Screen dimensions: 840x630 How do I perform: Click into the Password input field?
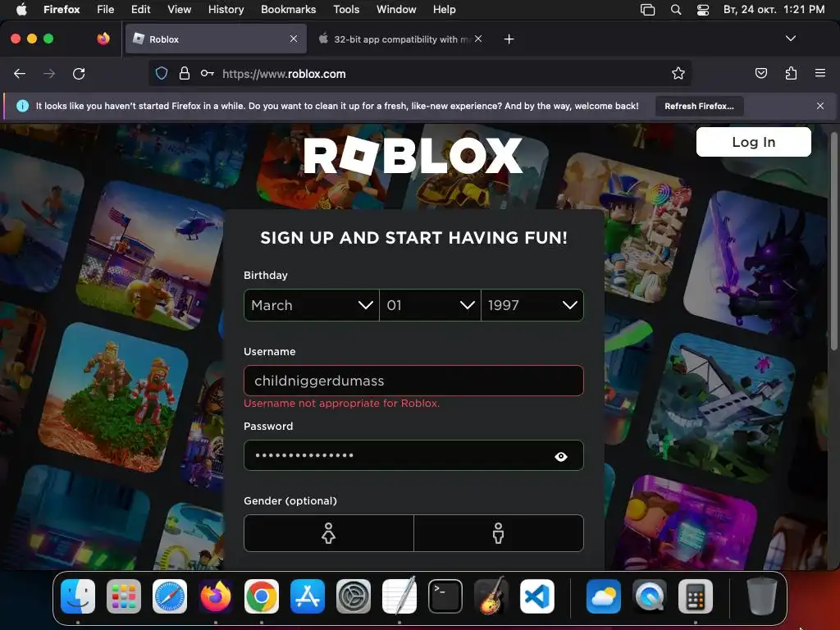click(413, 455)
